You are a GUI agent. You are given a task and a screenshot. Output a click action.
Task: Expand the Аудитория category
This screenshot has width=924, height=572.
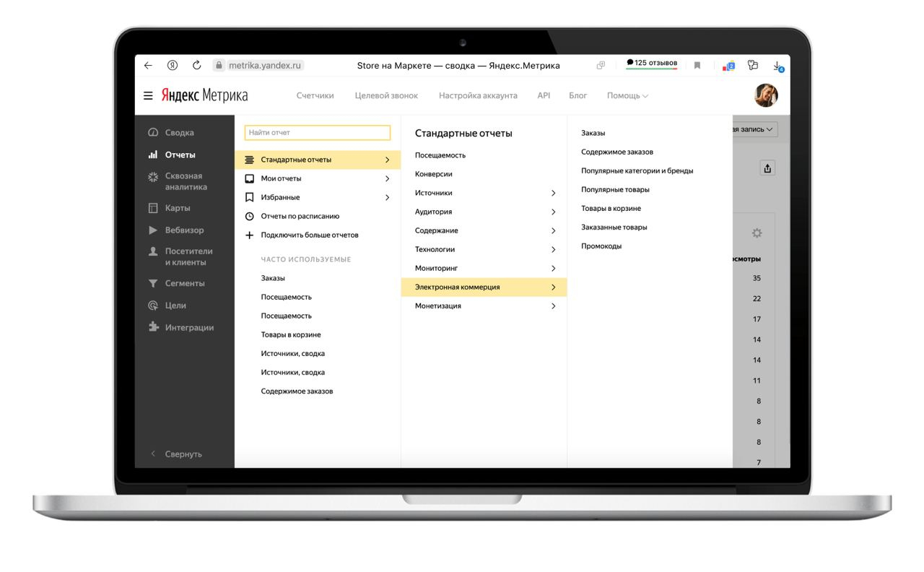click(484, 212)
